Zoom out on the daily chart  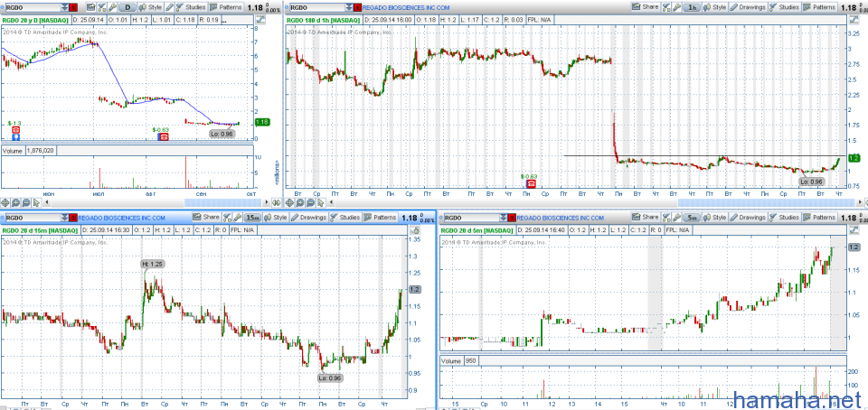coord(26,203)
